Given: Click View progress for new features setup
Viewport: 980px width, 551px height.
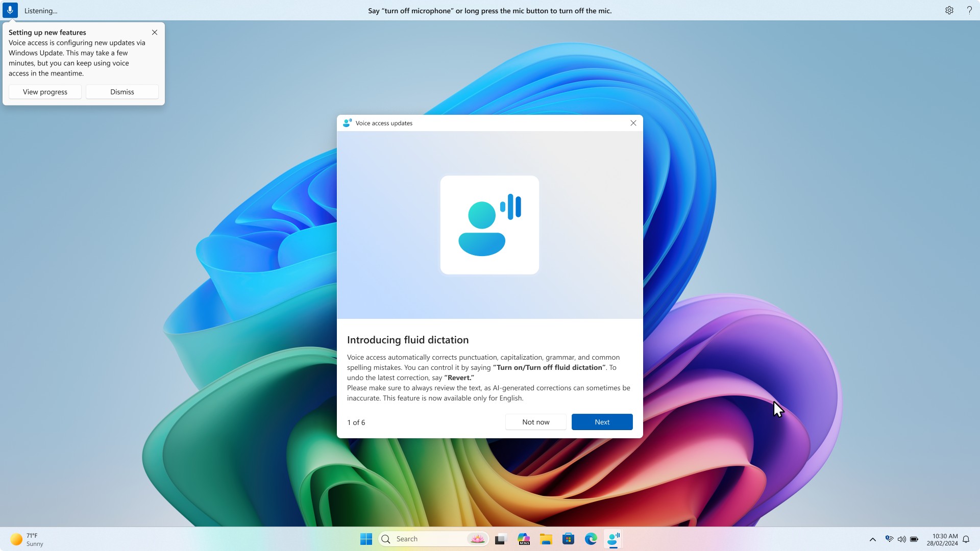Looking at the screenshot, I should [x=44, y=92].
